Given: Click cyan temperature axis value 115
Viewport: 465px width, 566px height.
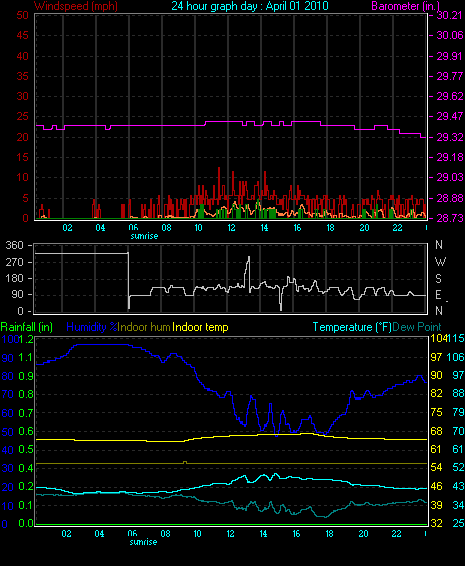Looking at the screenshot, I should tap(456, 339).
